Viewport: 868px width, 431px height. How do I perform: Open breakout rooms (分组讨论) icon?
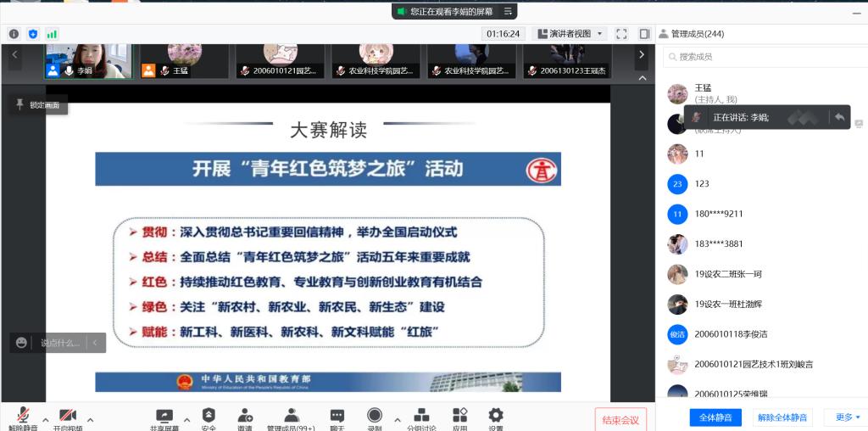coord(420,416)
